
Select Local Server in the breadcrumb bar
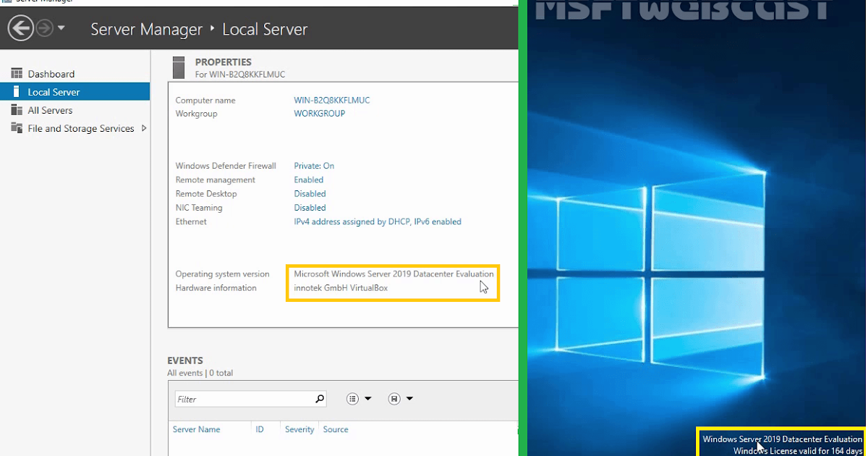[x=265, y=29]
